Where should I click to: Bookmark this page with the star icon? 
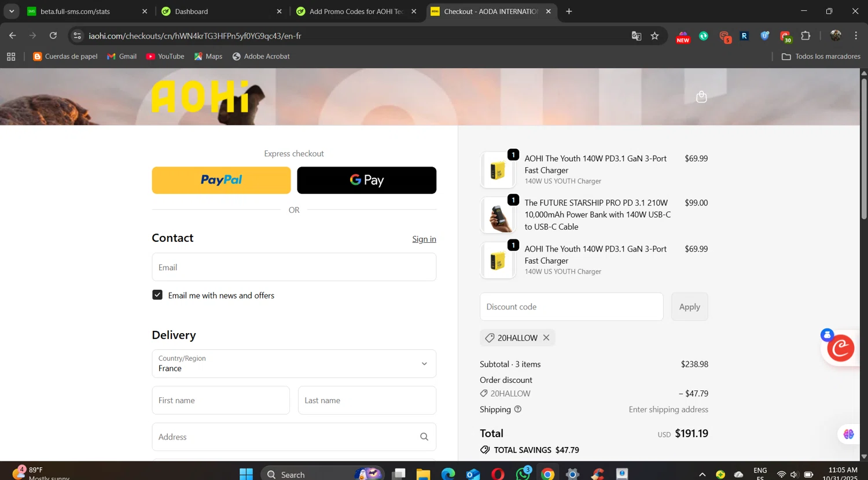tap(654, 36)
